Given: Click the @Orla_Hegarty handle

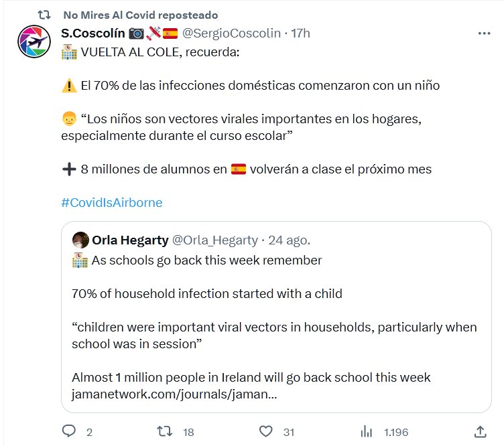Looking at the screenshot, I should (x=214, y=240).
